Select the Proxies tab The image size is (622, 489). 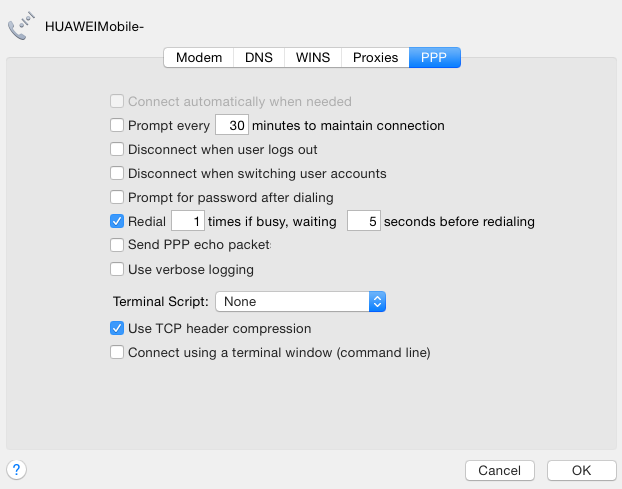tap(376, 57)
